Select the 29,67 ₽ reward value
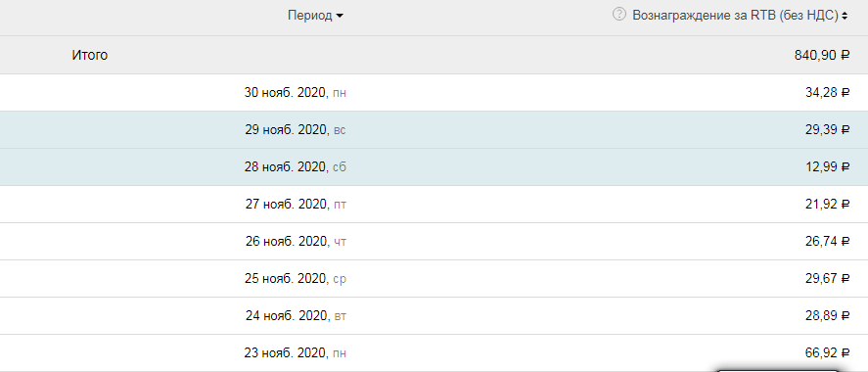The height and width of the screenshot is (372, 868). click(827, 278)
